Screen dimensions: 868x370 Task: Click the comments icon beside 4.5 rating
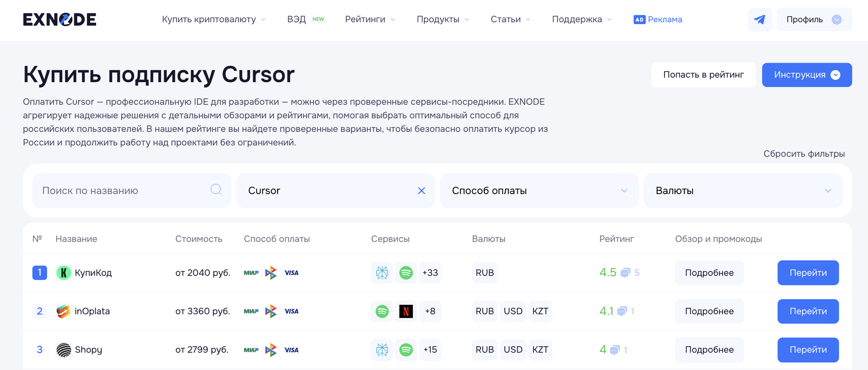625,273
